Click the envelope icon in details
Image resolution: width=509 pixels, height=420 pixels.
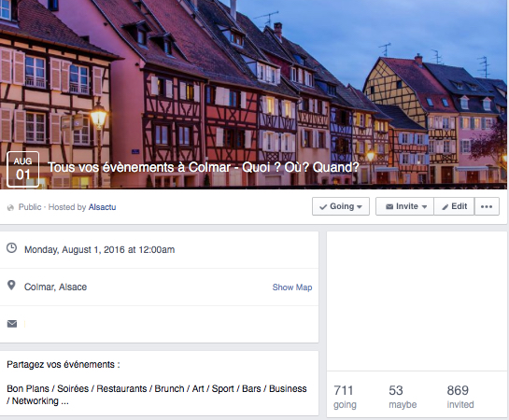[12, 324]
